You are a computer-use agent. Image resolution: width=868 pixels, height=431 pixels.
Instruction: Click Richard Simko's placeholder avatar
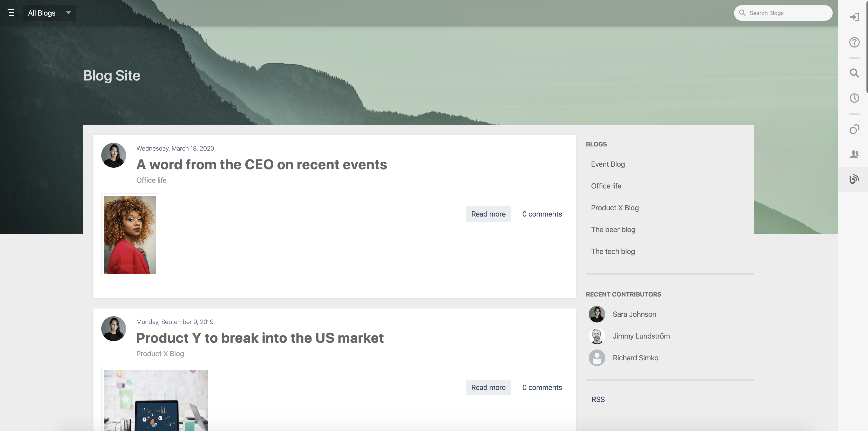click(597, 358)
